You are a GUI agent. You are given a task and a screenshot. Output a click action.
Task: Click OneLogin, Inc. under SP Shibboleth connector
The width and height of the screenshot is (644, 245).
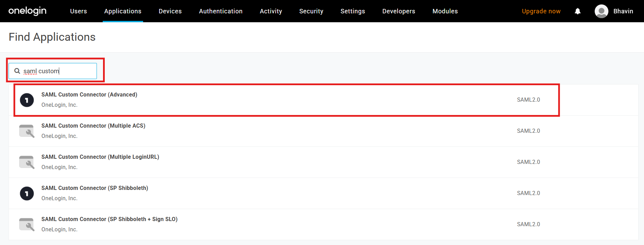click(x=59, y=198)
